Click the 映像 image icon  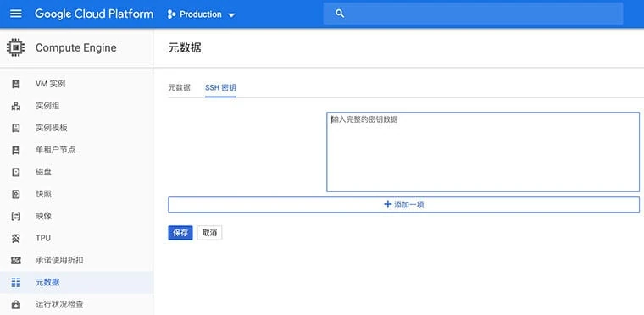point(16,216)
